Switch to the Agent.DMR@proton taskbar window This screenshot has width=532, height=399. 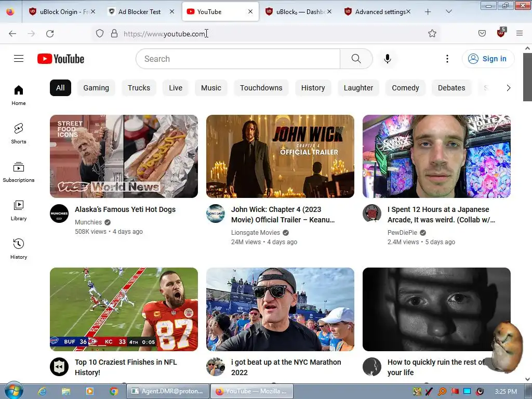coord(168,391)
